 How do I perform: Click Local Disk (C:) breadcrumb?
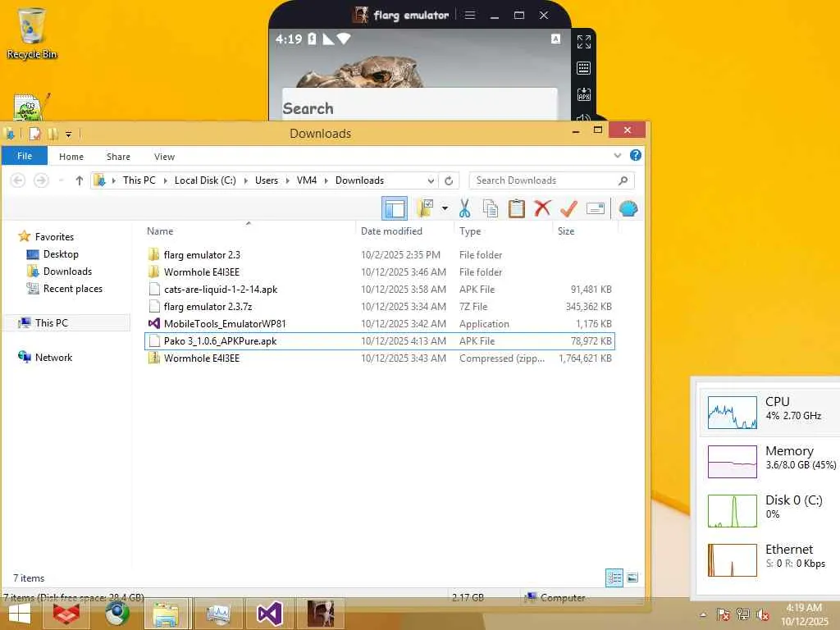click(205, 180)
